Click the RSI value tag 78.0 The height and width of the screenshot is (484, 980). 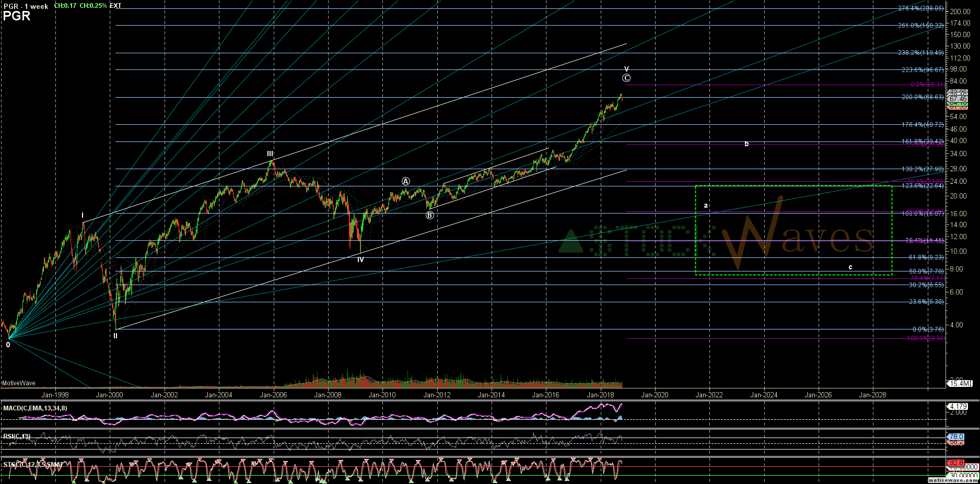click(x=955, y=436)
